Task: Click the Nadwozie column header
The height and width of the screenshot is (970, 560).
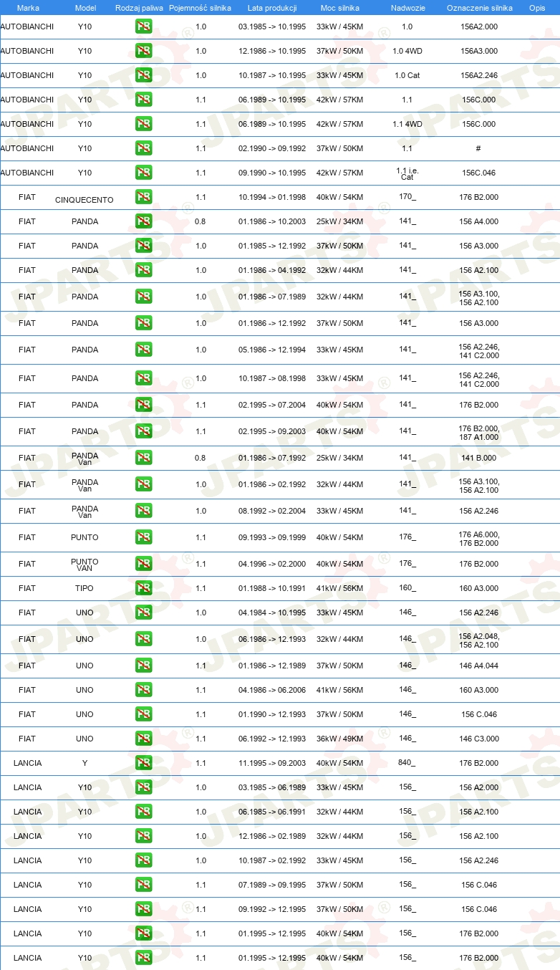Action: (x=407, y=8)
